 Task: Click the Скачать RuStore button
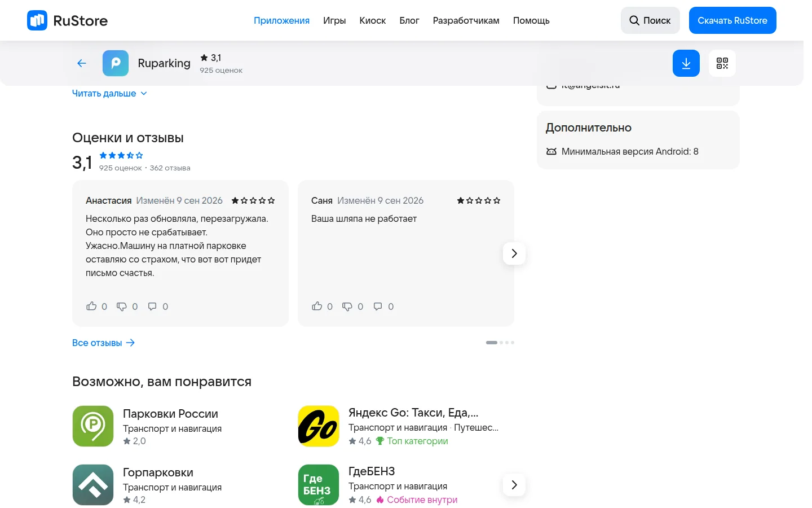click(732, 20)
